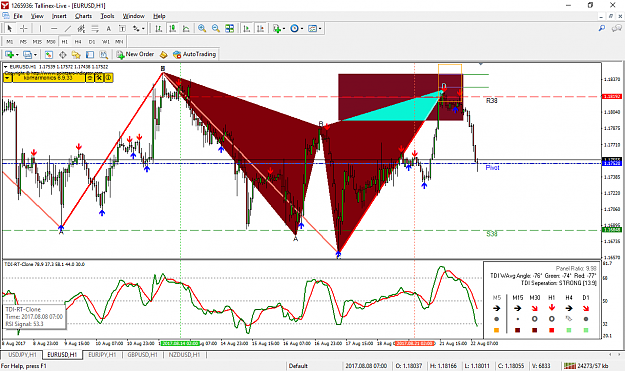625x371 pixels.
Task: Expand the yellow korHarmonics panel dropdown
Action: point(8,78)
